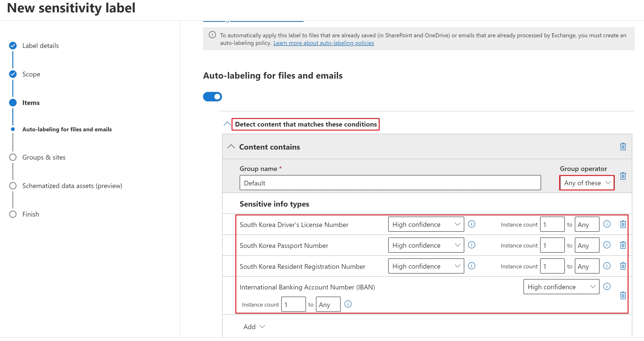Open Learn more about auto-labeling policies link
Screen dimensions: 644x341
pyautogui.click(x=324, y=43)
